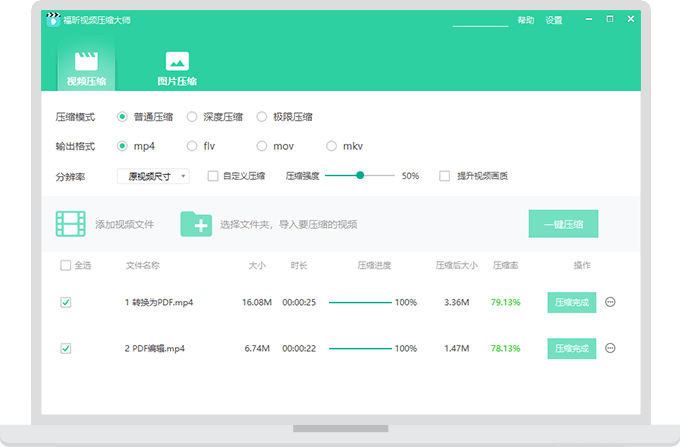
Task: Select 普通压缩 compression mode
Action: [122, 117]
